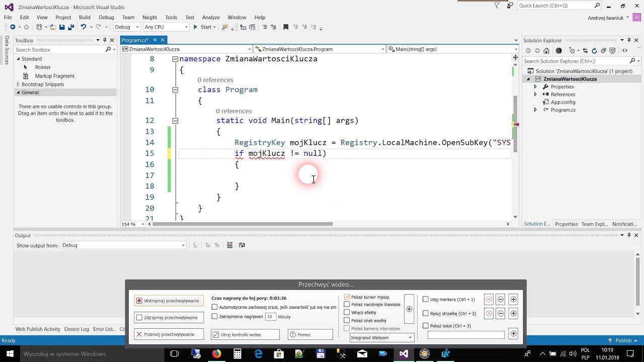Click Show All Files icon
Image resolution: width=644 pixels, height=362 pixels.
click(x=612, y=51)
